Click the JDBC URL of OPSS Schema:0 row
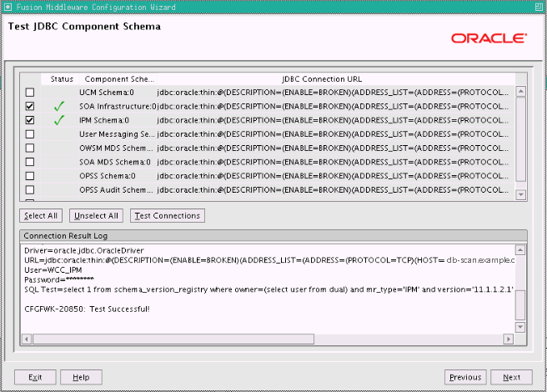Viewport: 547px width, 392px height. (333, 176)
